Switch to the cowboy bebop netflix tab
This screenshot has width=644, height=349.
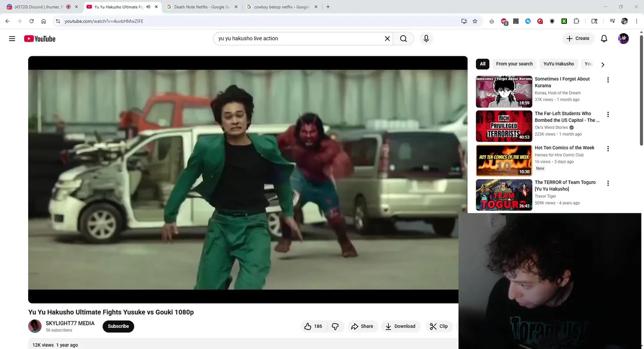[282, 7]
